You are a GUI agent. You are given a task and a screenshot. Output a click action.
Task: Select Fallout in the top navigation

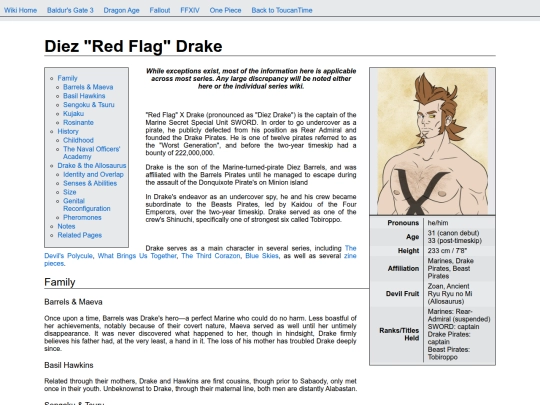tap(160, 10)
